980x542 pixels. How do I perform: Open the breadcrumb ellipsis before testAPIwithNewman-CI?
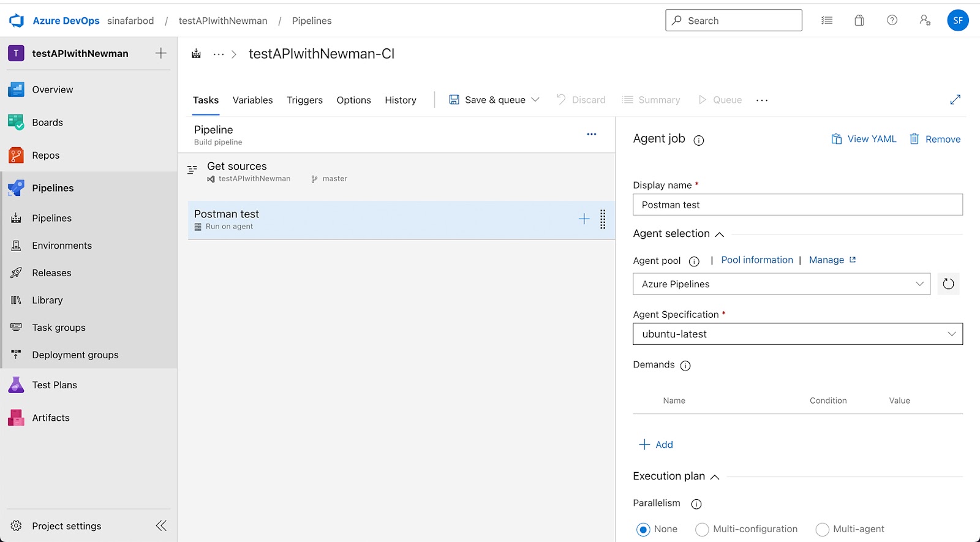219,54
